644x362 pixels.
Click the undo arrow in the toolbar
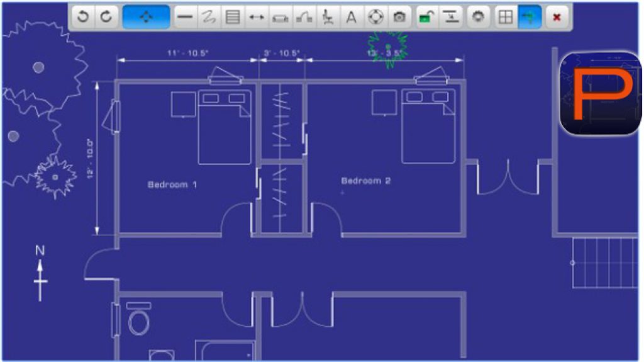point(83,17)
